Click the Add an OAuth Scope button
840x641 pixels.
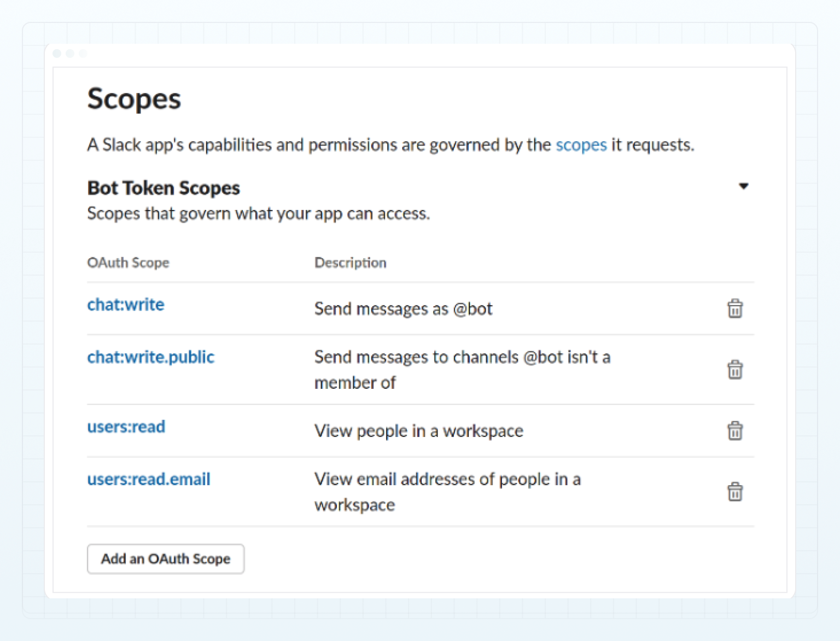click(165, 559)
